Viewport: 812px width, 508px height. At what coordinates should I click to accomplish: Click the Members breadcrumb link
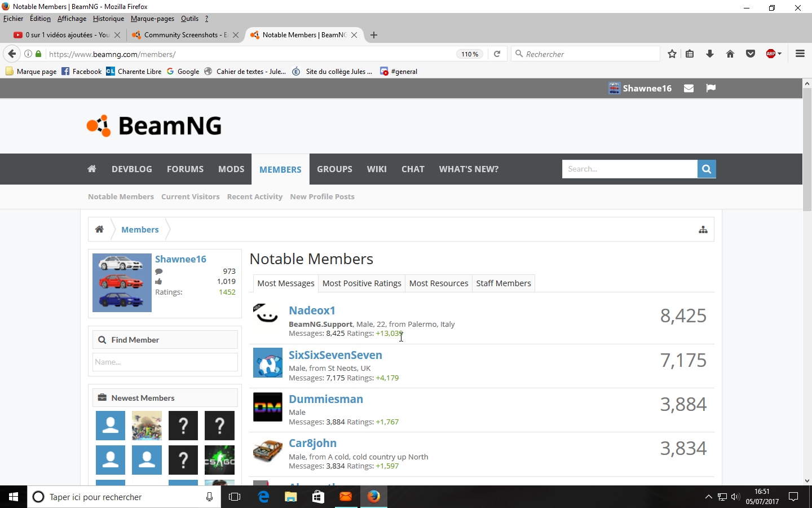pyautogui.click(x=140, y=229)
